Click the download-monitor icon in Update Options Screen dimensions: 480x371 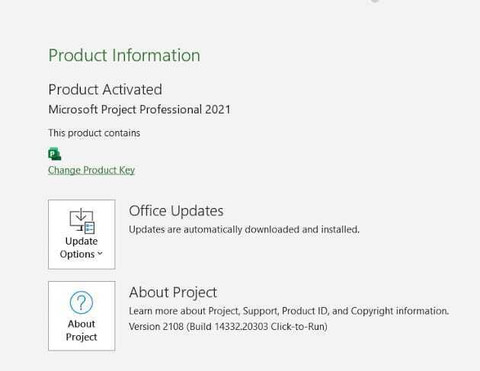click(82, 221)
